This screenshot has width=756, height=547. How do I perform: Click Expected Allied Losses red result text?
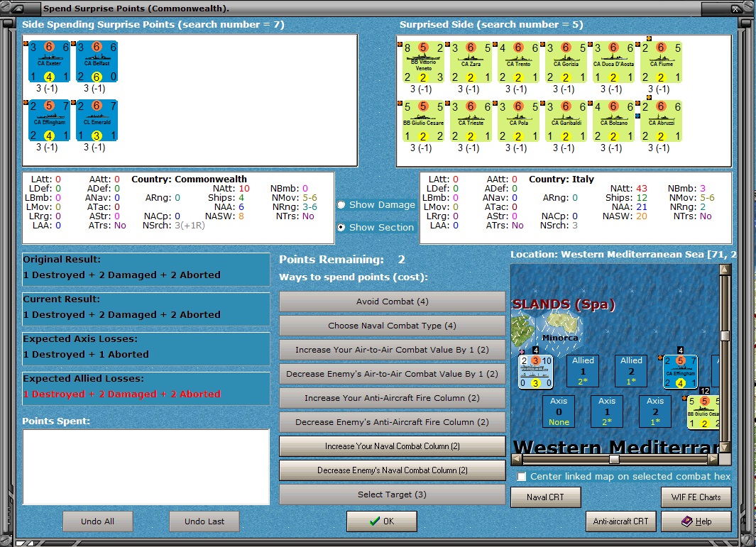pos(121,394)
